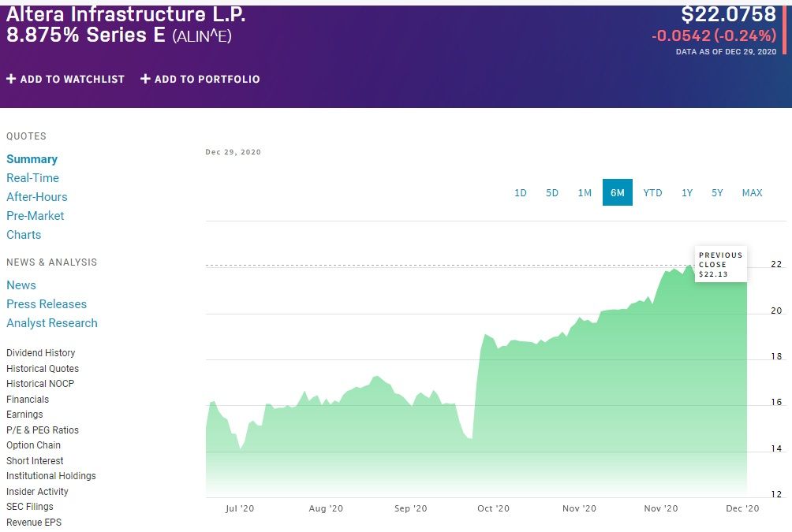Open the Real-Time quotes page
This screenshot has width=792, height=532.
tap(32, 178)
